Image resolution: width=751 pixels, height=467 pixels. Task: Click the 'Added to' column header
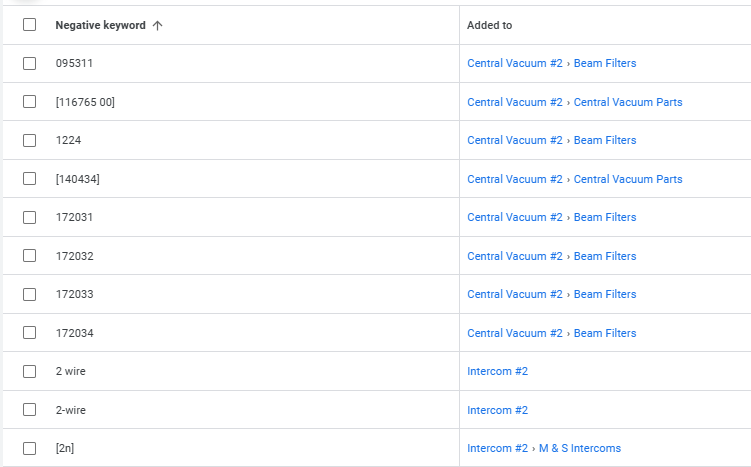coord(489,25)
